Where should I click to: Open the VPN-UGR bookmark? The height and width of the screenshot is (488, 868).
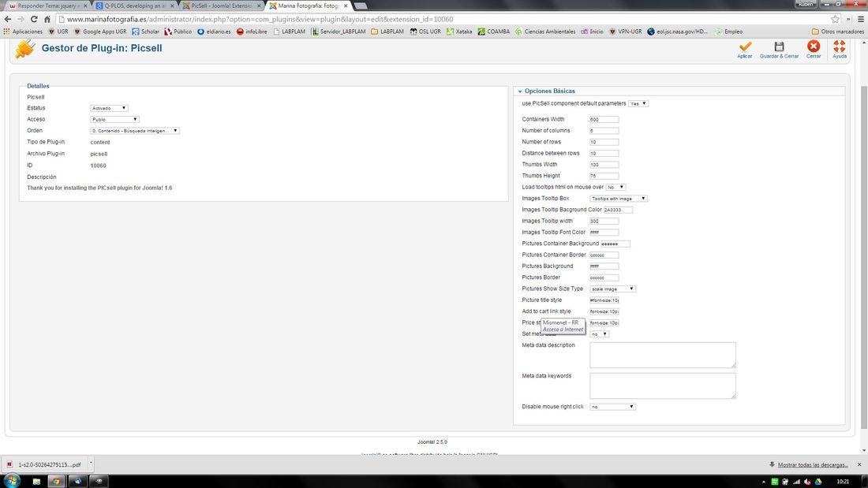point(626,32)
